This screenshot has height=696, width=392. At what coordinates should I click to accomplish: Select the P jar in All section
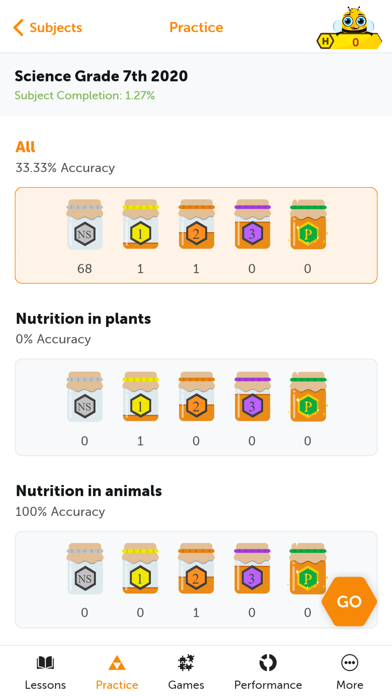click(x=308, y=224)
